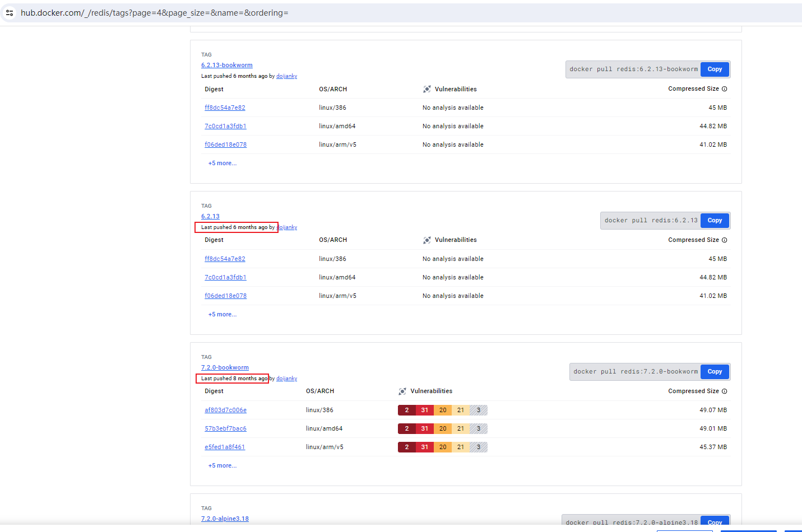Click the Vulnerabilities scout icon in 6.2.13 section
The height and width of the screenshot is (532, 802).
click(x=427, y=240)
